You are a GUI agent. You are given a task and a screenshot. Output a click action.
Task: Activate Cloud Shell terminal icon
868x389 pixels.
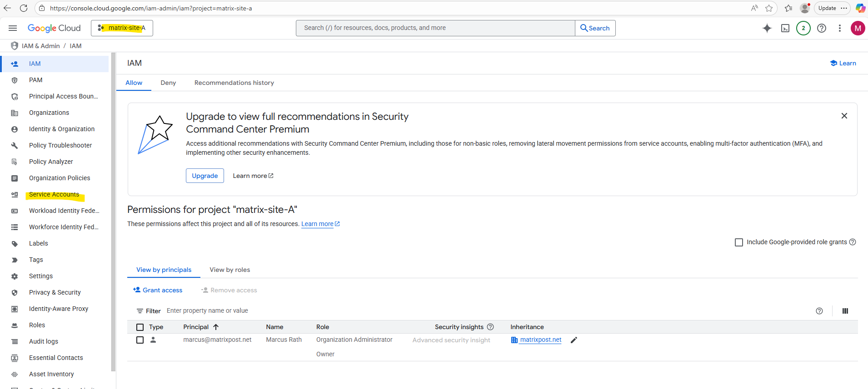[785, 28]
